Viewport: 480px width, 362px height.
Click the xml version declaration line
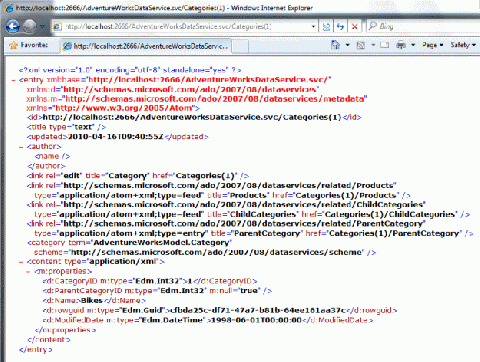130,70
